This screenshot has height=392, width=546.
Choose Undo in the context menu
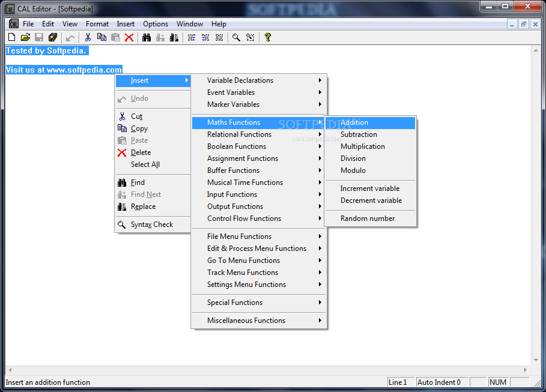(153, 98)
